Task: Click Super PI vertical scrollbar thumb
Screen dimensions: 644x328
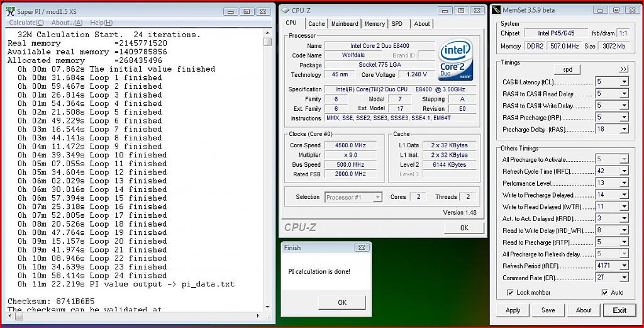Action: coord(267,42)
